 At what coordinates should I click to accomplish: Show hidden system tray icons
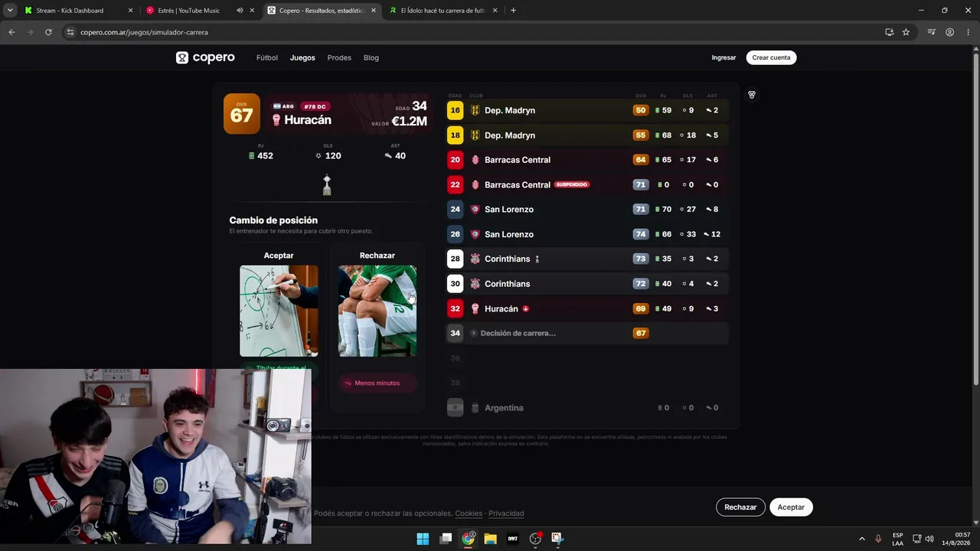click(x=861, y=539)
